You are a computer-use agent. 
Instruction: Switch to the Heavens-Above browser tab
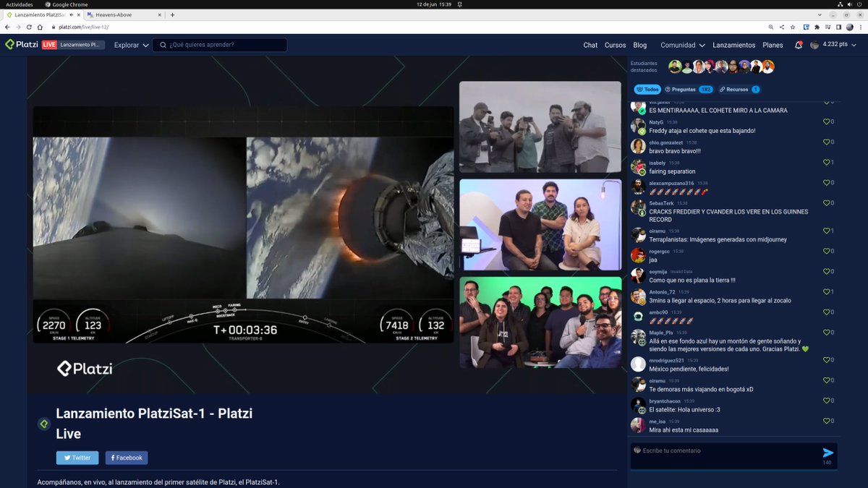pyautogui.click(x=124, y=14)
